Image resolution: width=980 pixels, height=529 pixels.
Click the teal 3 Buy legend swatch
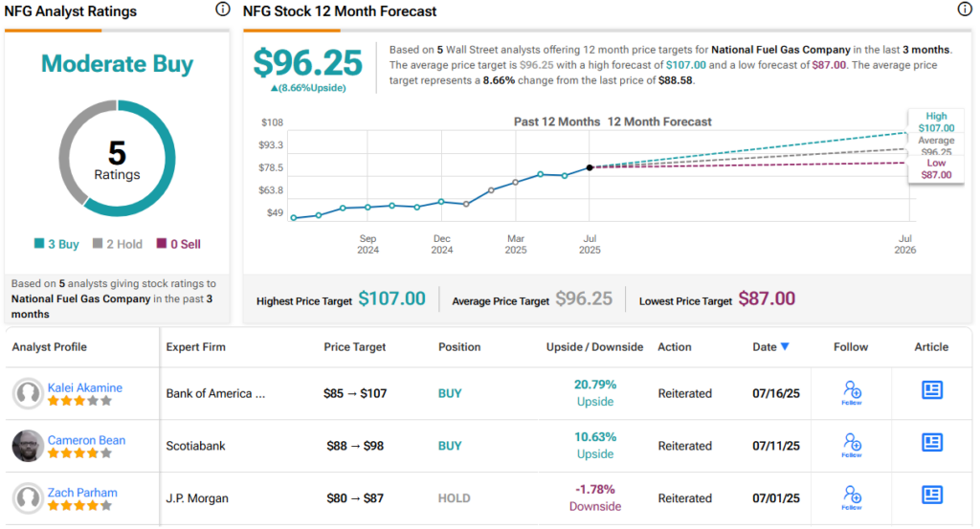tap(39, 245)
